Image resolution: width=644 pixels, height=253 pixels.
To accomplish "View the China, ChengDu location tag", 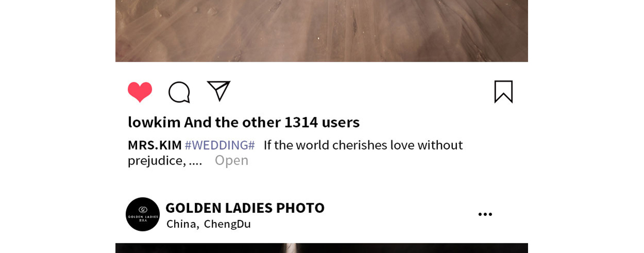I will click(x=209, y=224).
